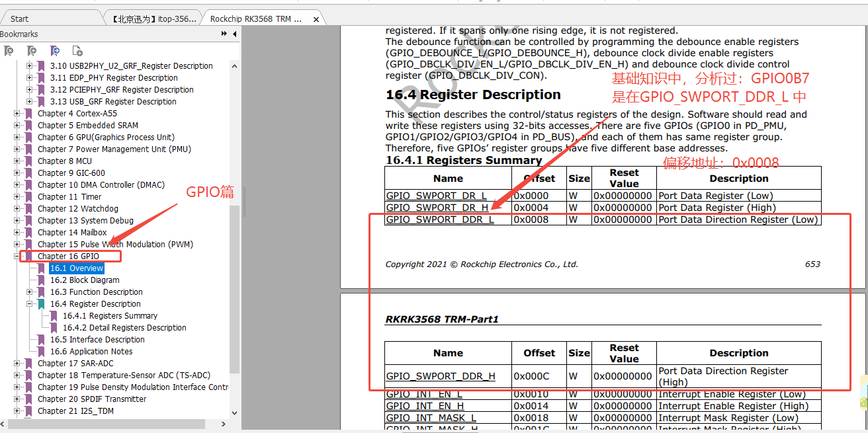
Task: Open bookmark 16.4.1 Registers Summary
Action: click(110, 316)
